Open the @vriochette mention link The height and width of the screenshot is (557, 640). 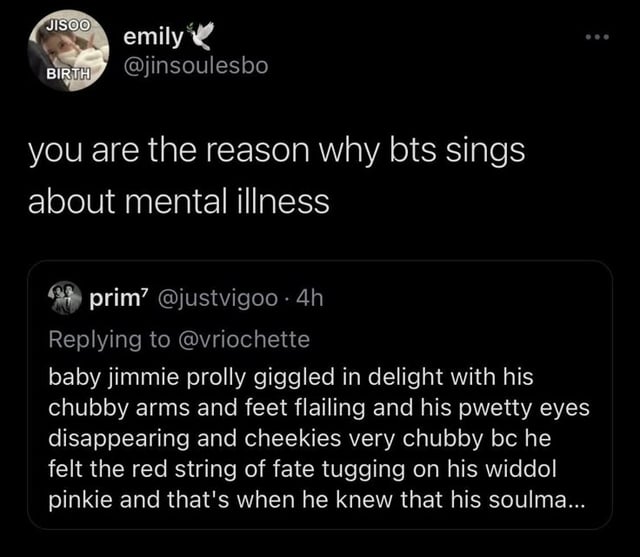pyautogui.click(x=242, y=339)
